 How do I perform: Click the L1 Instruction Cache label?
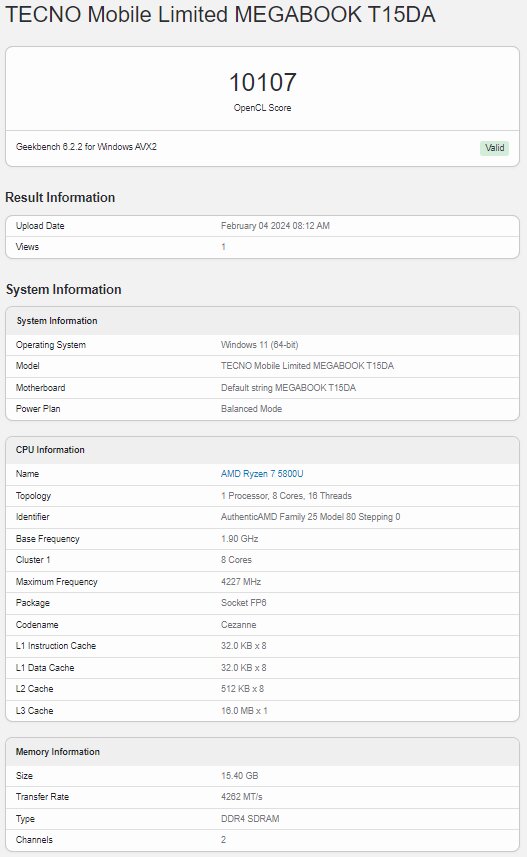coord(56,646)
